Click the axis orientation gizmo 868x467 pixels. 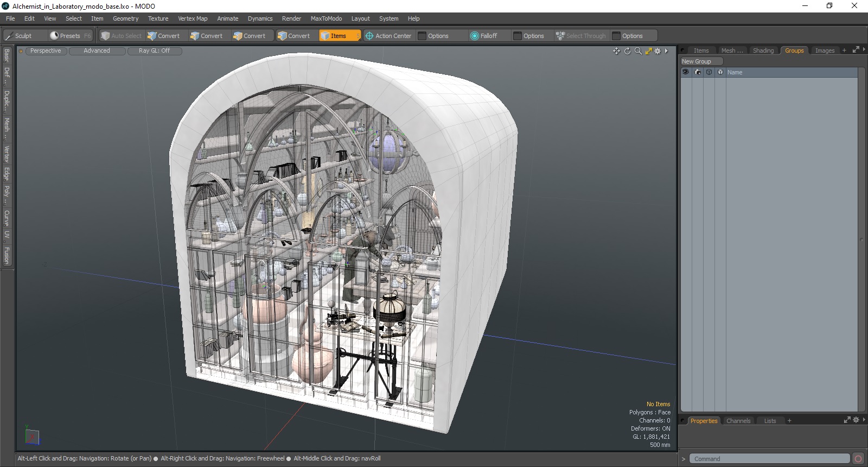pyautogui.click(x=32, y=436)
